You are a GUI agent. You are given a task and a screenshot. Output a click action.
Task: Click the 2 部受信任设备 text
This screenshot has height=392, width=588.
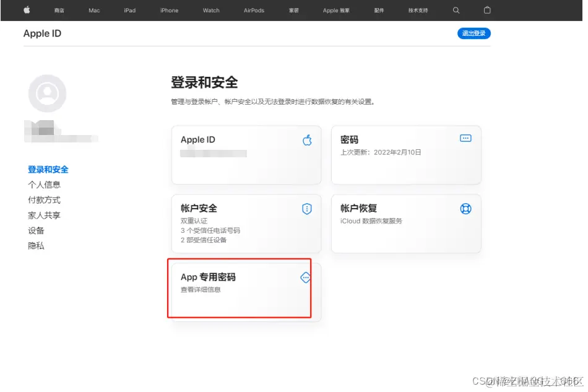click(204, 240)
